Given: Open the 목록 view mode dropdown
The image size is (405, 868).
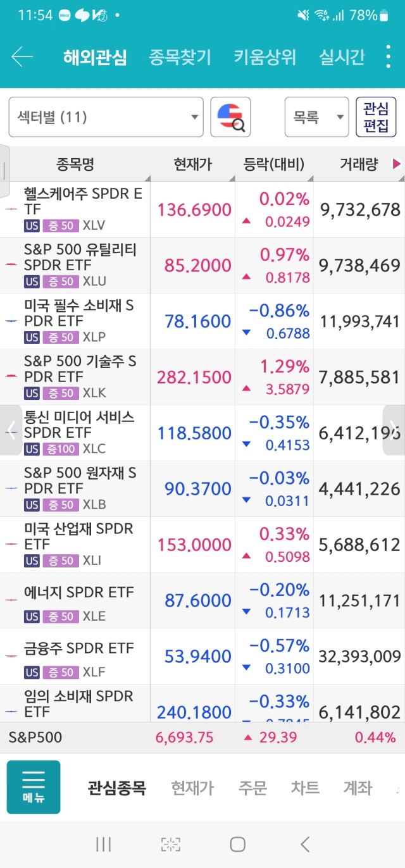Looking at the screenshot, I should pyautogui.click(x=316, y=117).
